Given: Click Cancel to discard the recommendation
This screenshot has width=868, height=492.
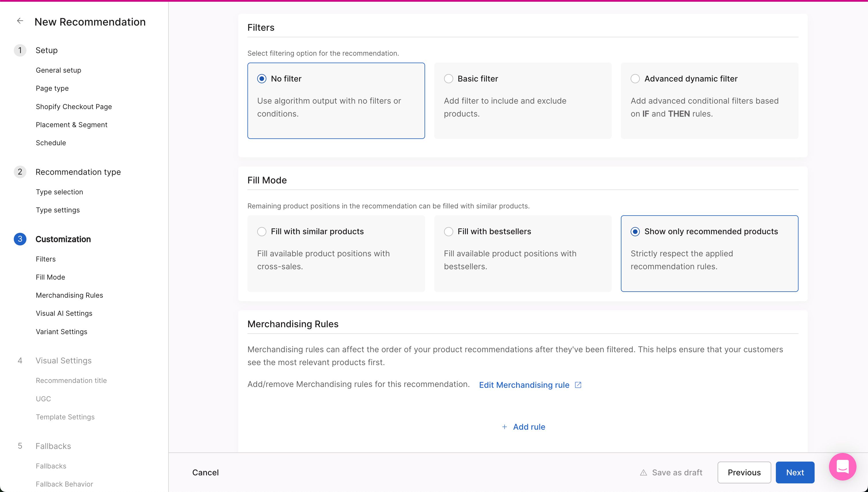Looking at the screenshot, I should [206, 472].
